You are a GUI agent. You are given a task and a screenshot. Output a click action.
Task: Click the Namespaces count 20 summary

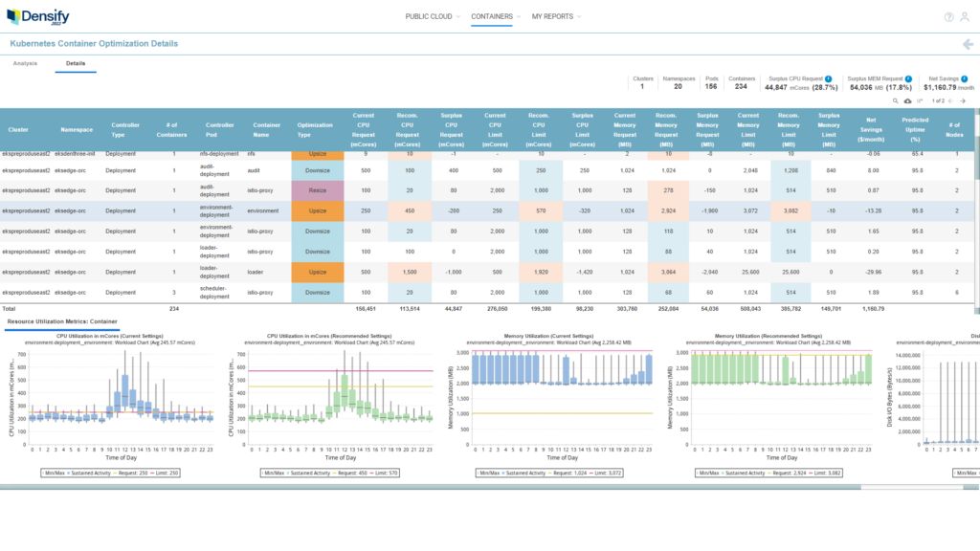point(679,87)
